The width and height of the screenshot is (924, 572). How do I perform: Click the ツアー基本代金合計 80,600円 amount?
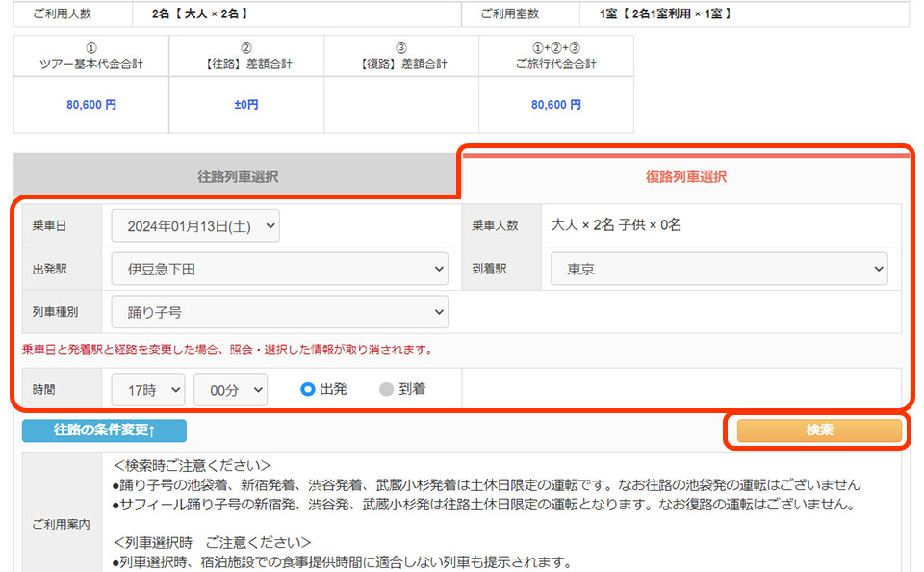pos(91,105)
